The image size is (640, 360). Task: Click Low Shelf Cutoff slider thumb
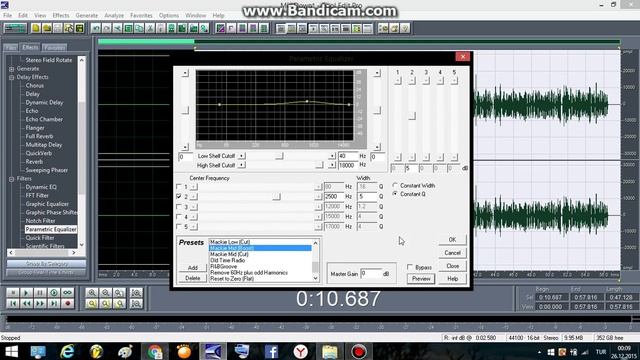pos(279,156)
